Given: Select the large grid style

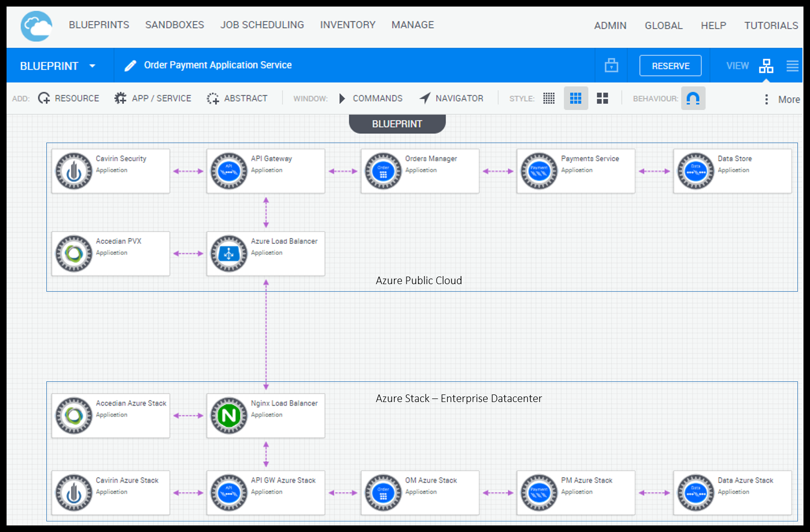Looking at the screenshot, I should pos(602,98).
